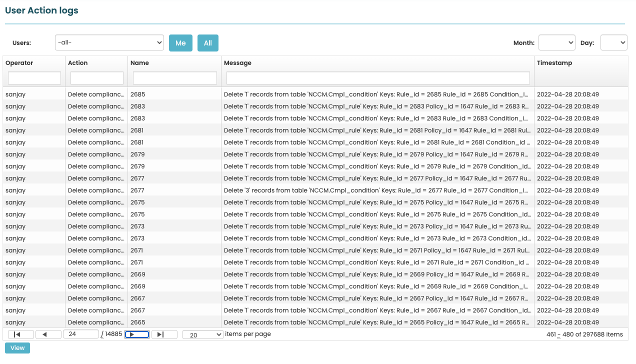Image resolution: width=636 pixels, height=364 pixels.
Task: Focus the Message filter field
Action: pyautogui.click(x=377, y=77)
